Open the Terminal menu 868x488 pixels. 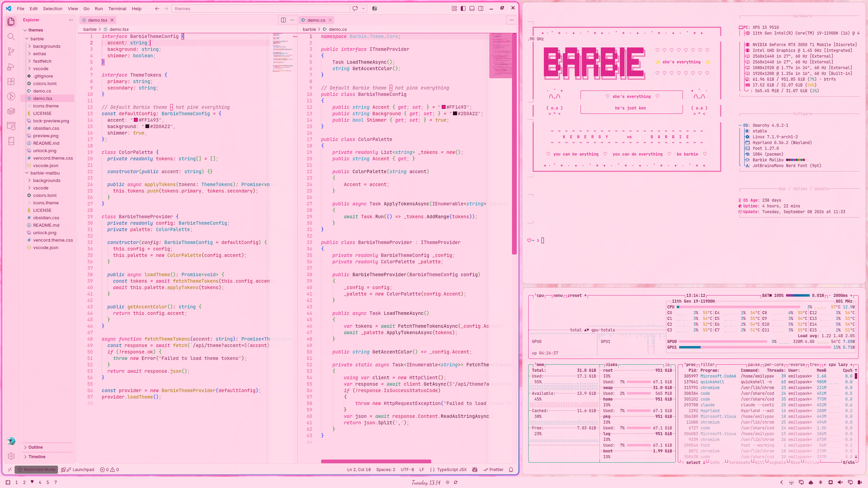point(117,8)
